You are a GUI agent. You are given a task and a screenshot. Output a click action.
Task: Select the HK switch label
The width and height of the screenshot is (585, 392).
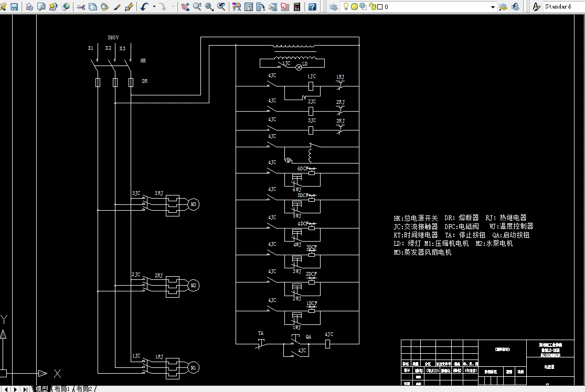143,60
